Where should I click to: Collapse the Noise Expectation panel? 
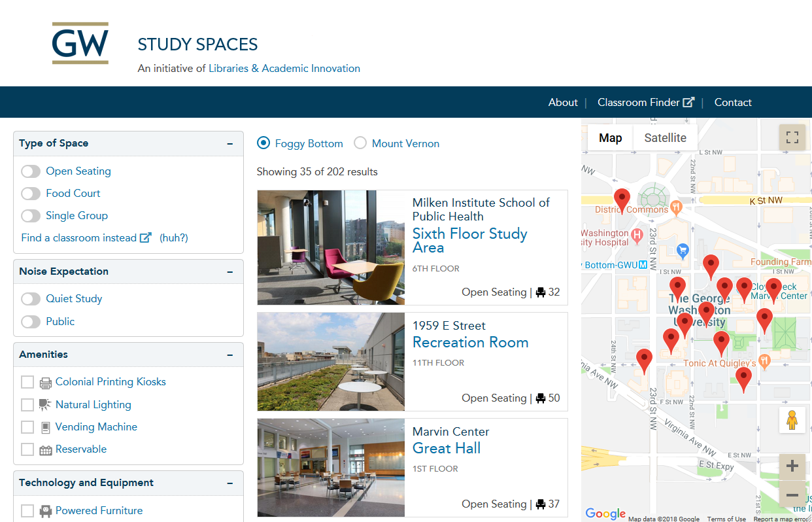tap(230, 271)
